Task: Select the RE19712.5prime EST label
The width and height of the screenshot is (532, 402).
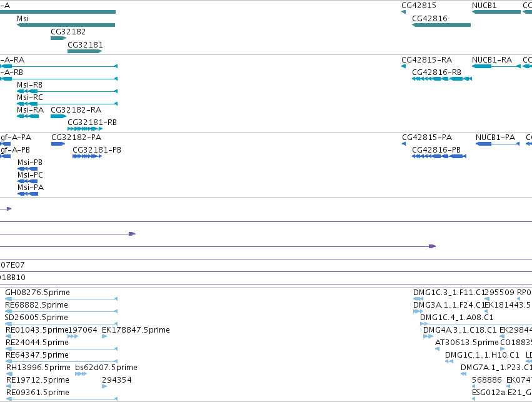Action: [38, 380]
